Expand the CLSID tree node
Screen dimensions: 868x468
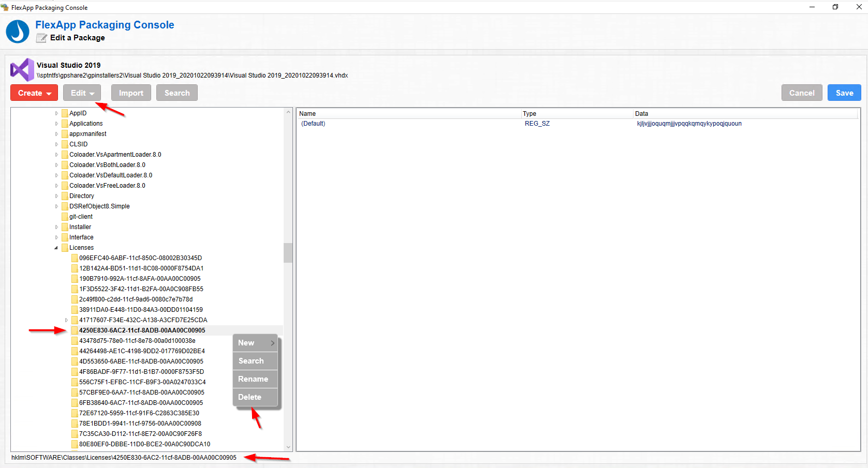click(x=56, y=144)
